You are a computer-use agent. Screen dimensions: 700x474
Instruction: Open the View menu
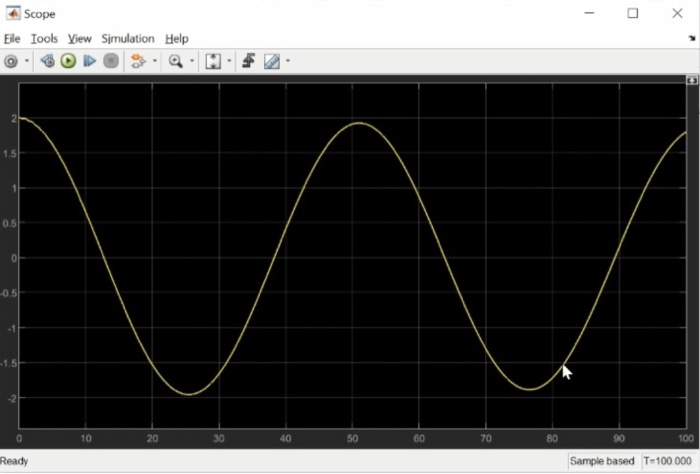coord(79,39)
